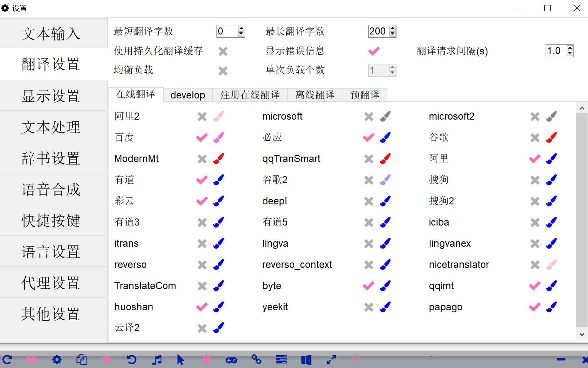The width and height of the screenshot is (588, 368).
Task: Increase 最长翻译字数 with up arrow
Action: click(x=393, y=29)
